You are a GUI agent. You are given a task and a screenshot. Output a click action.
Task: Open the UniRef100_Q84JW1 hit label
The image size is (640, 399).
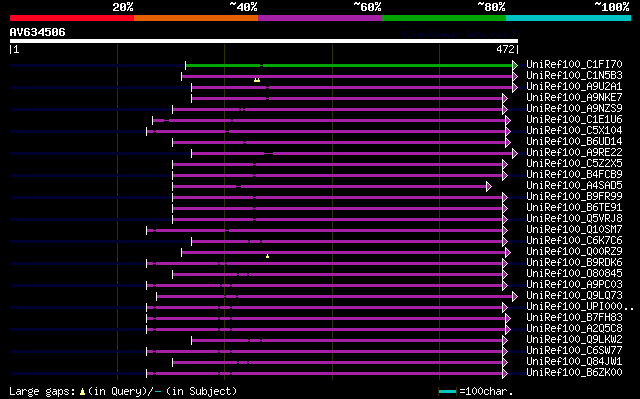574,362
